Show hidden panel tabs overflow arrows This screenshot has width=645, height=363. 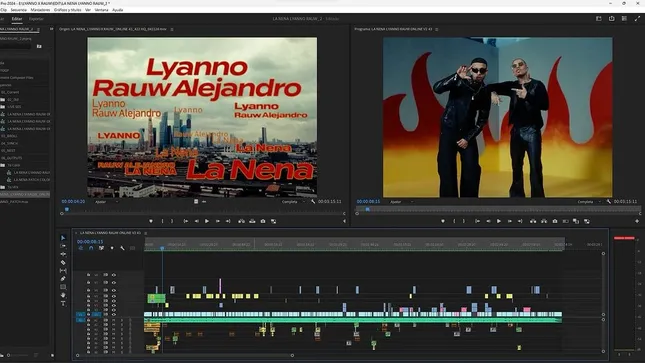click(x=51, y=29)
